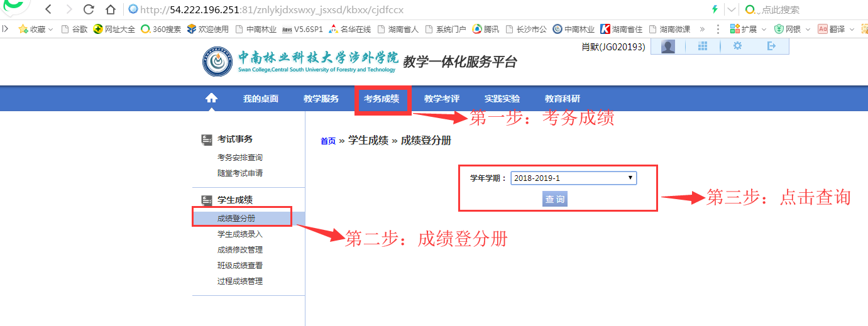
Task: Open 随堂考试申请 in the sidebar
Action: [240, 173]
